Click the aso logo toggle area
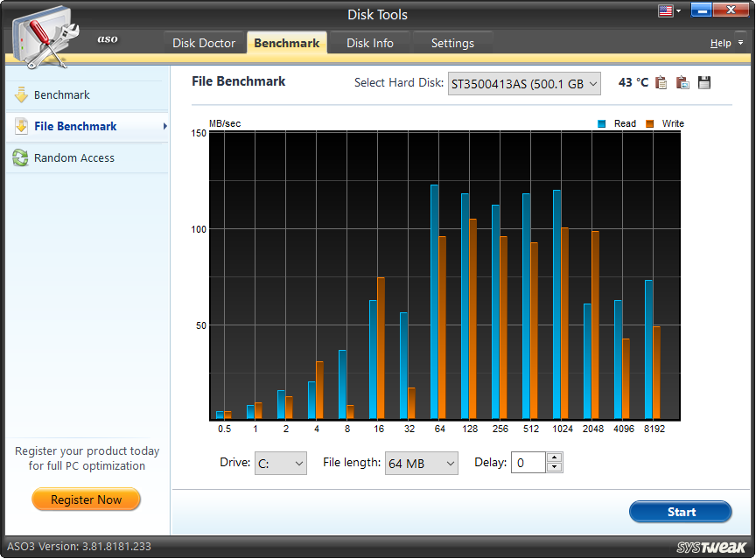The image size is (756, 559). [107, 39]
